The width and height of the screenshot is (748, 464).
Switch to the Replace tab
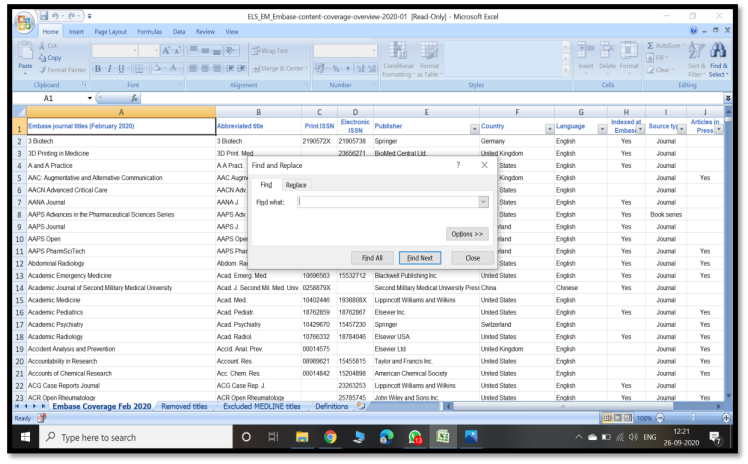pos(296,185)
